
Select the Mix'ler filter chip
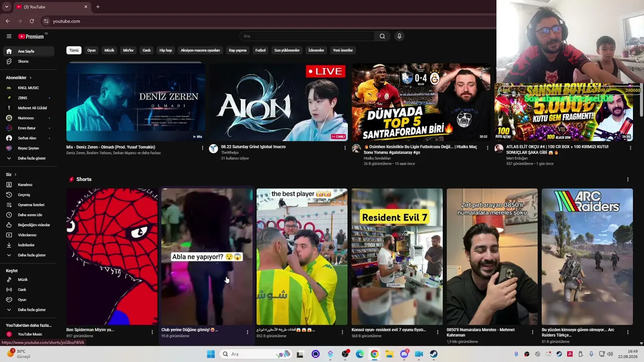click(x=128, y=50)
